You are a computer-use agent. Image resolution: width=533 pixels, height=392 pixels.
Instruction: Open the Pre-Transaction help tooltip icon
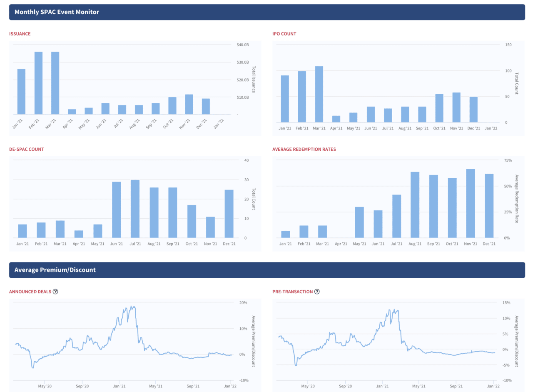[x=317, y=292]
